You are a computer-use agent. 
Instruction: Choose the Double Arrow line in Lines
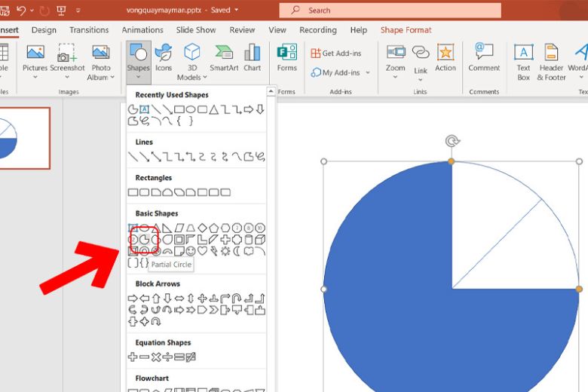pos(156,157)
